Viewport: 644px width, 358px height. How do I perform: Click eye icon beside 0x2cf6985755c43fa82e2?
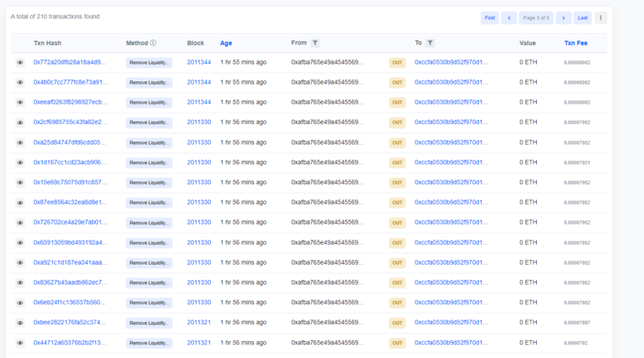pos(20,122)
